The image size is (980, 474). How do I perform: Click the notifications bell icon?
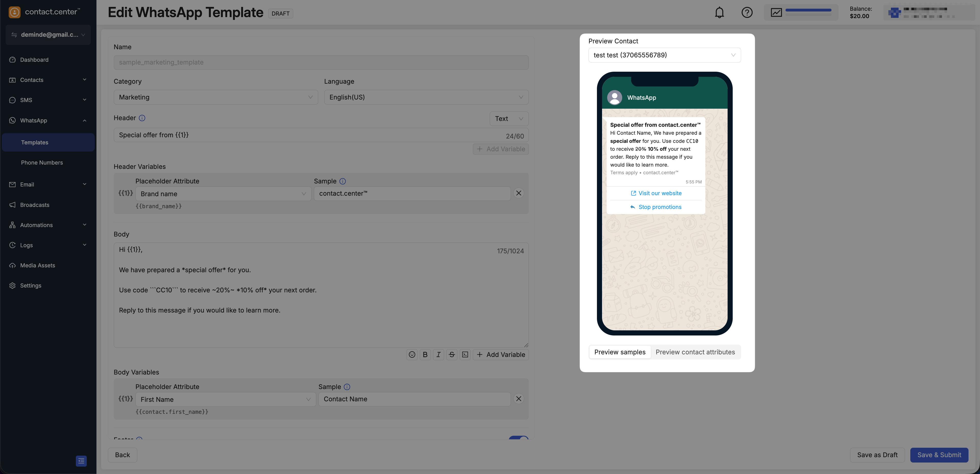click(x=719, y=13)
